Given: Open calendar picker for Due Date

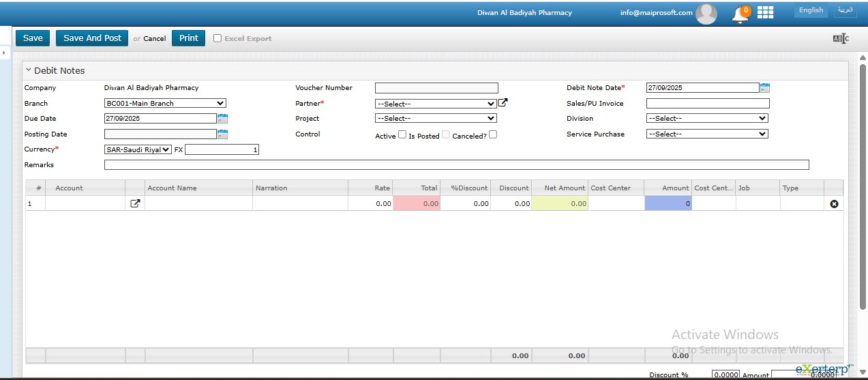Looking at the screenshot, I should [222, 119].
